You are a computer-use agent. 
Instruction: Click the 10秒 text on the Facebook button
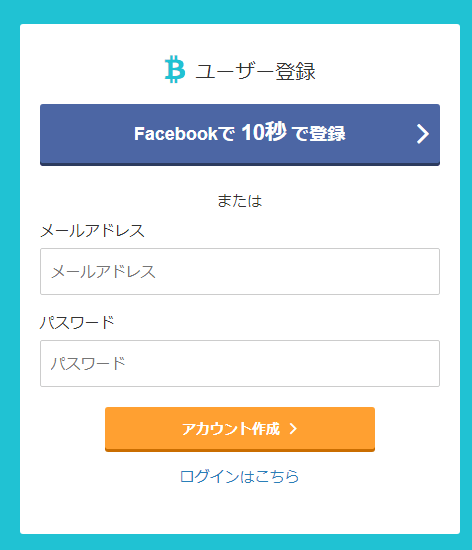click(264, 132)
